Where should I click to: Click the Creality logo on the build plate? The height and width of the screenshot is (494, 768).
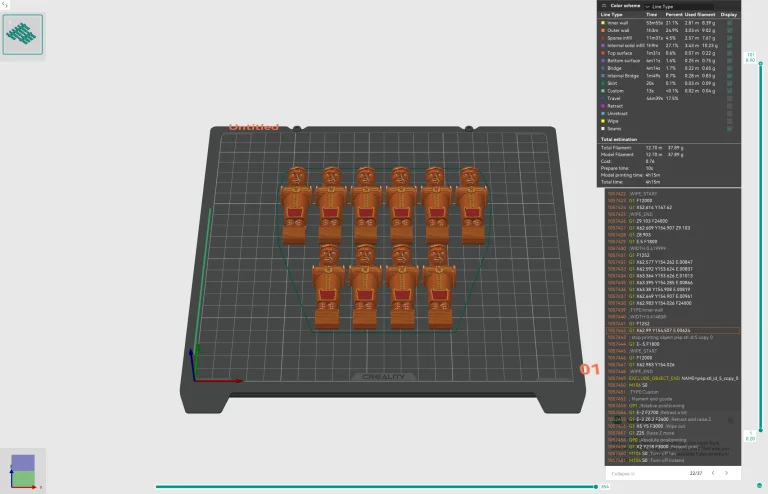374,376
